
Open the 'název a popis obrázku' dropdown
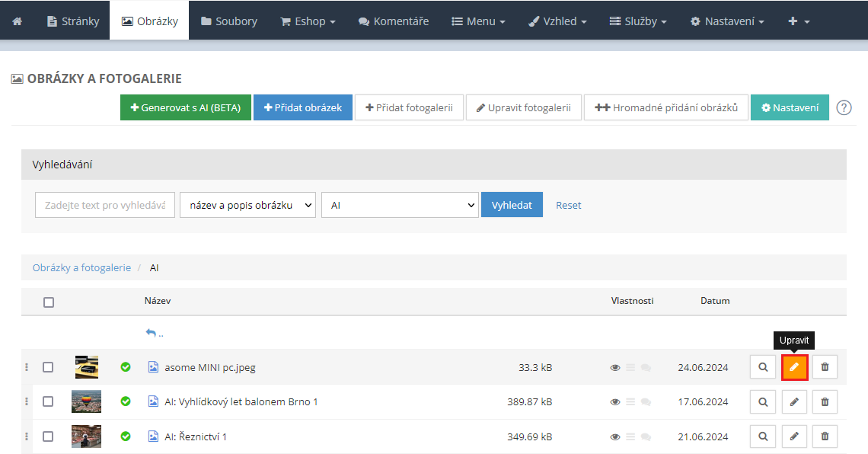pyautogui.click(x=247, y=205)
